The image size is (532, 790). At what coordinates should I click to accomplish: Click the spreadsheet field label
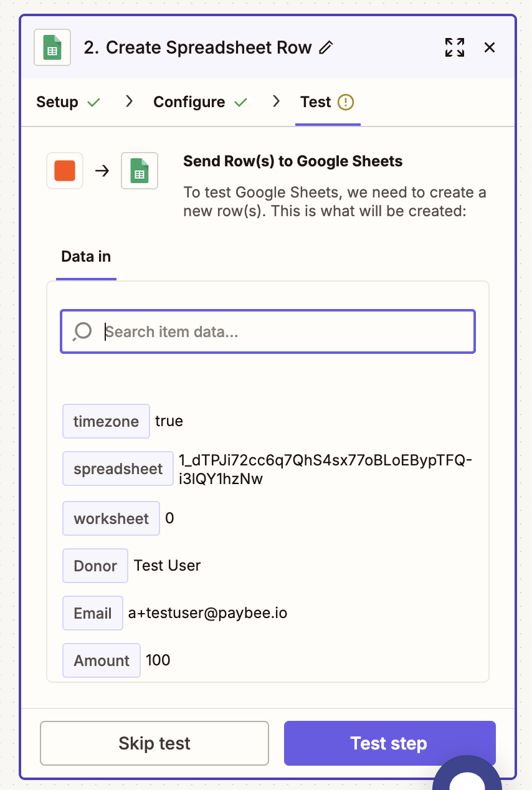tap(118, 469)
